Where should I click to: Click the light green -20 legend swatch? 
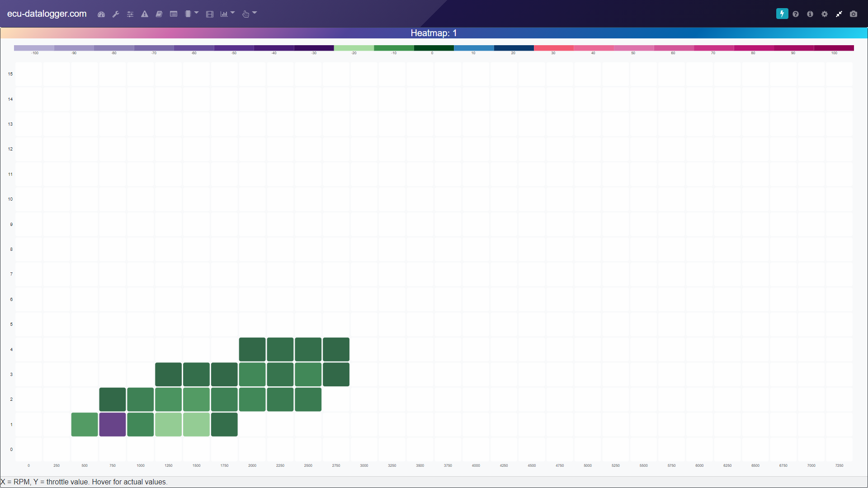(x=354, y=48)
